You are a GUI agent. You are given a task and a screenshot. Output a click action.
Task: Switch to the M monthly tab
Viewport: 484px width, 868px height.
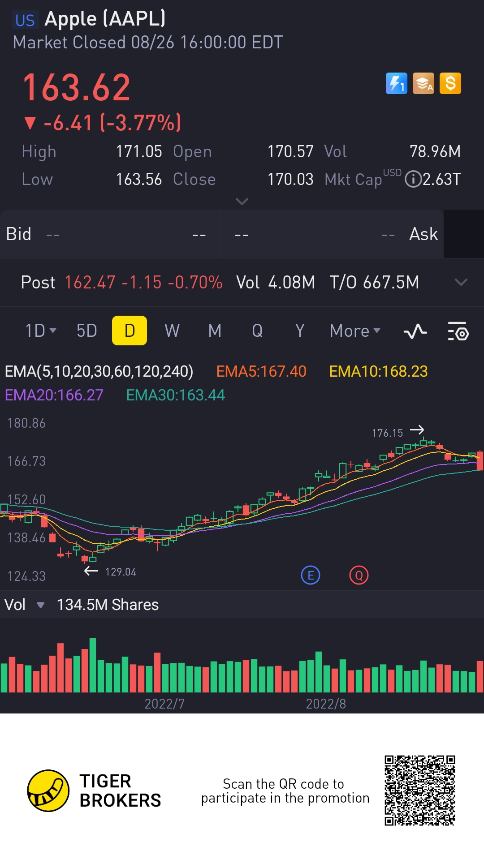[215, 331]
